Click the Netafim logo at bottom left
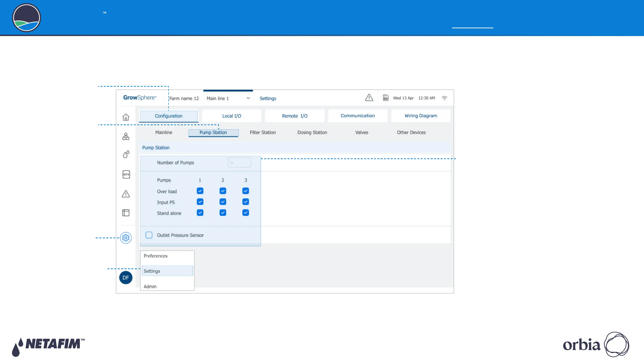This screenshot has height=362, width=644. [x=48, y=347]
